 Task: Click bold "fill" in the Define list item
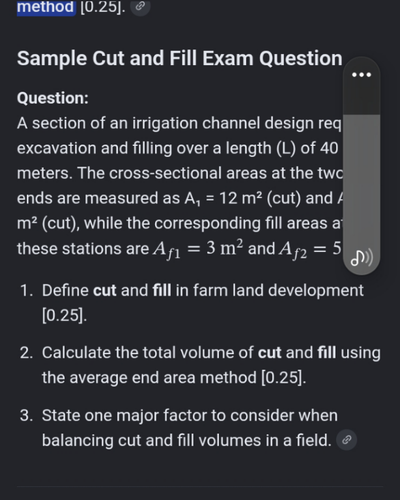pos(162,290)
